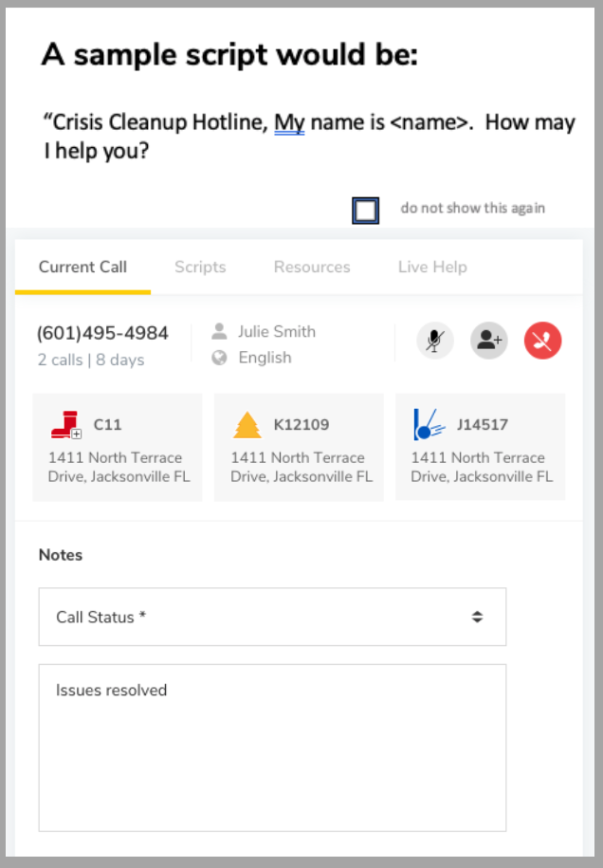Click the person icon beside Julie Smith
Image resolution: width=603 pixels, height=868 pixels.
tap(219, 332)
